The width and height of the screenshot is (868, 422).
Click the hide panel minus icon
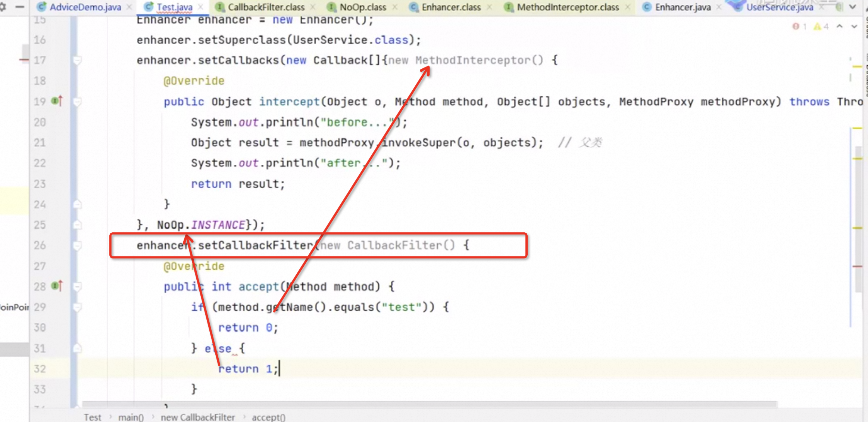tap(20, 7)
